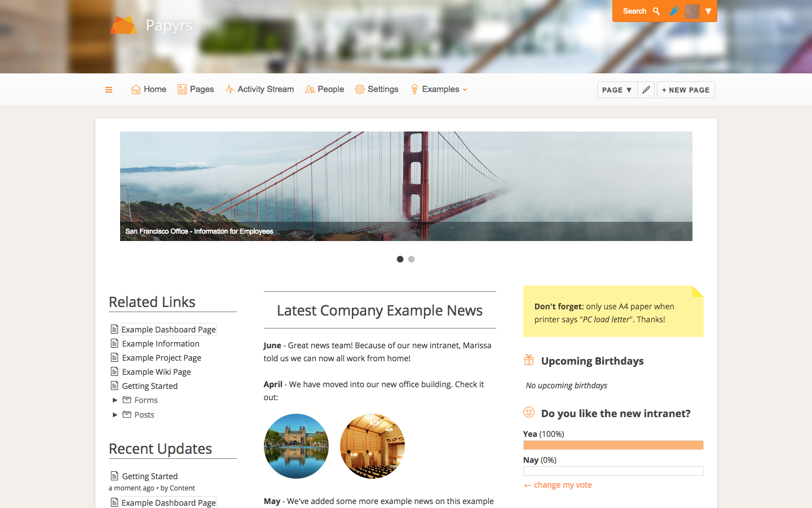Open Settings in navigation bar
The height and width of the screenshot is (508, 812).
(x=377, y=89)
